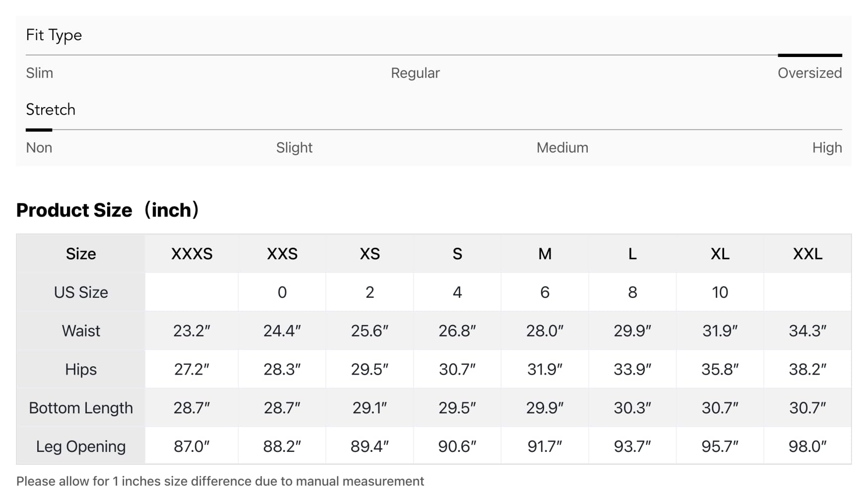Select the M size column header
Screen dimensions: 868x503
coord(545,254)
